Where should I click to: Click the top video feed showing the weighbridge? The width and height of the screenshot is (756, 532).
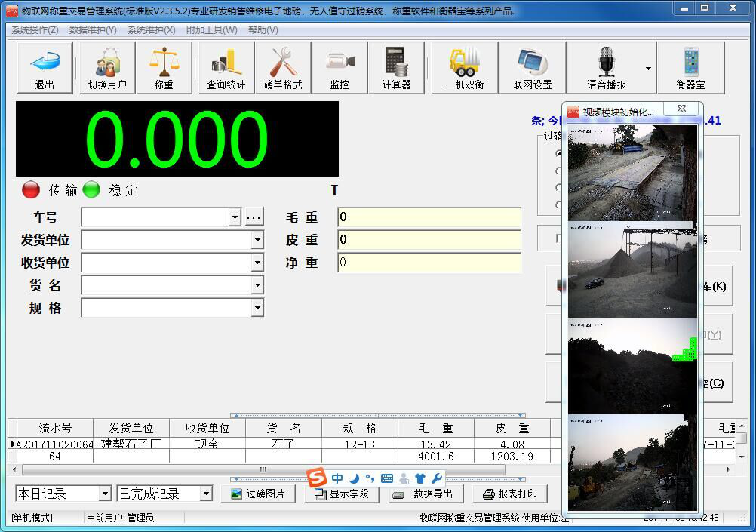point(632,172)
